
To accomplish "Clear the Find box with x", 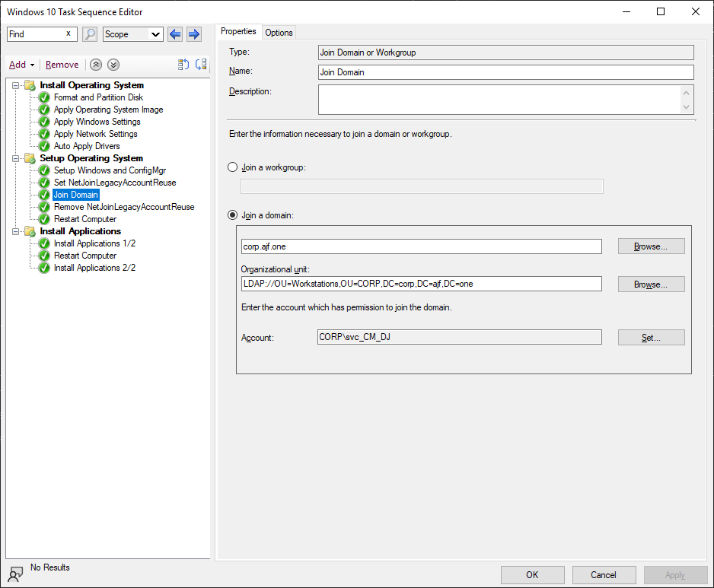I will (x=69, y=33).
